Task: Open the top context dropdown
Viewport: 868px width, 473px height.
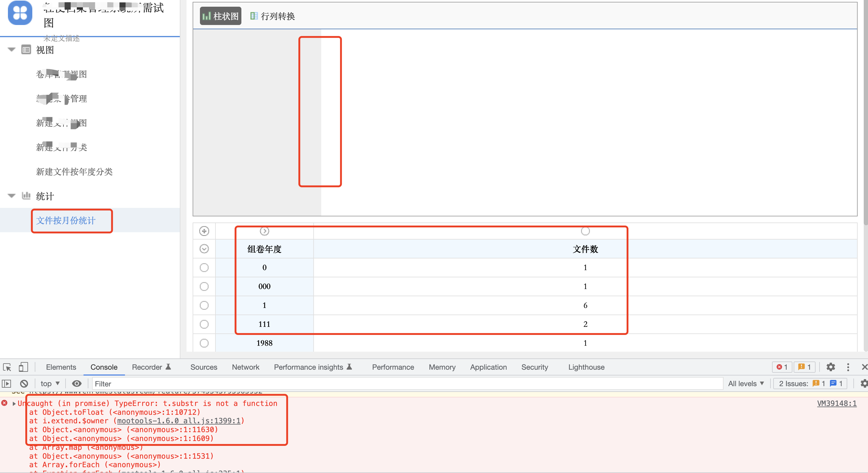Action: tap(50, 384)
